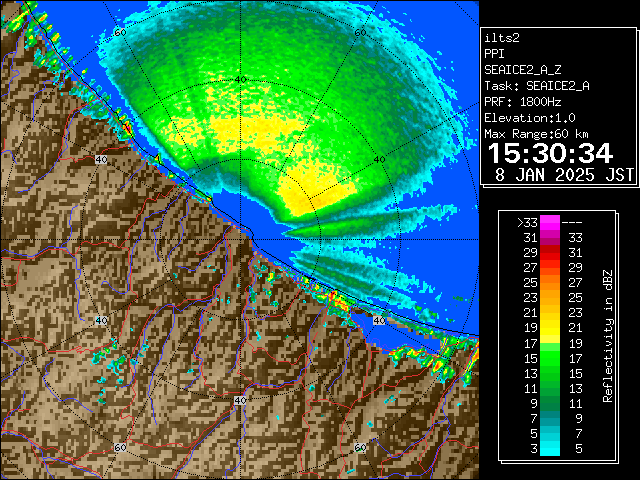Click the "---" legend label beside magenta

572,222
